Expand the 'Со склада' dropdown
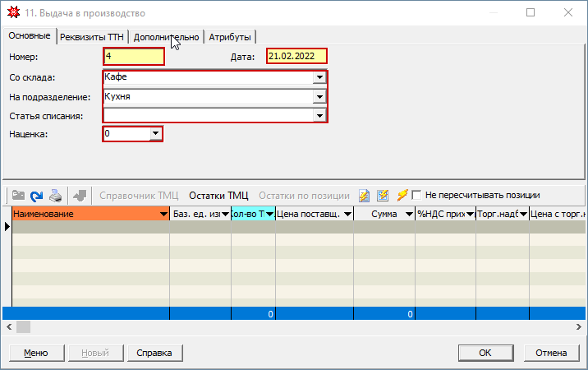 [319, 78]
